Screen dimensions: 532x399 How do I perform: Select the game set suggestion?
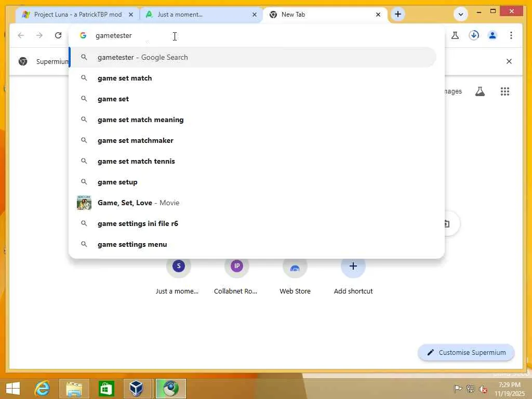pos(252,99)
